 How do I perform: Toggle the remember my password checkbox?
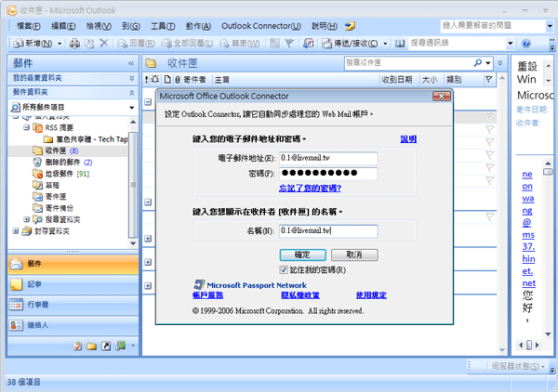click(284, 269)
